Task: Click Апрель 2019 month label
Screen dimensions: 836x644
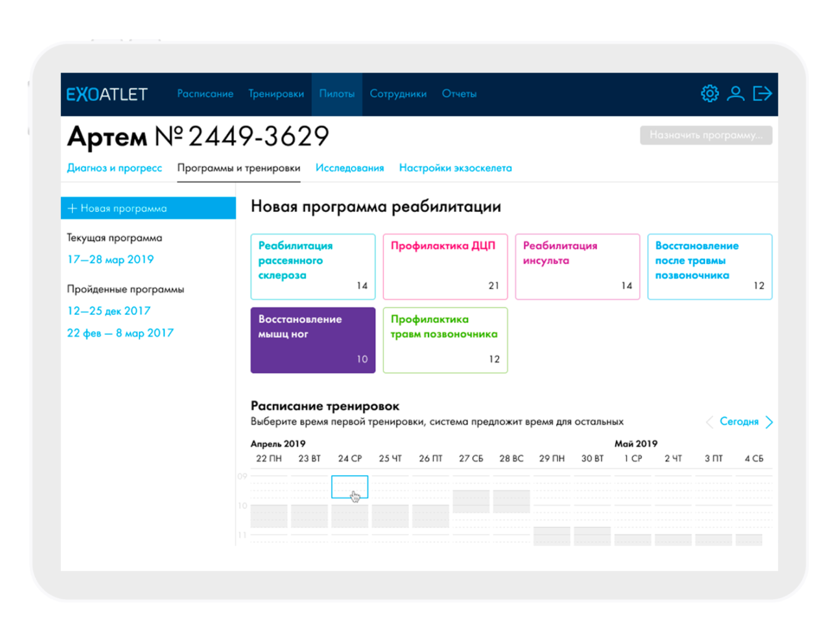Action: 278,444
